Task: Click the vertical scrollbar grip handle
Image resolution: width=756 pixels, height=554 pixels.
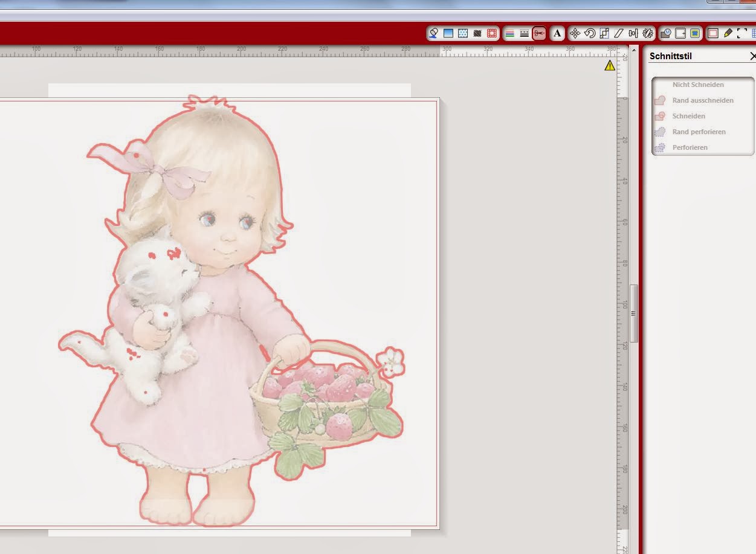Action: 633,314
